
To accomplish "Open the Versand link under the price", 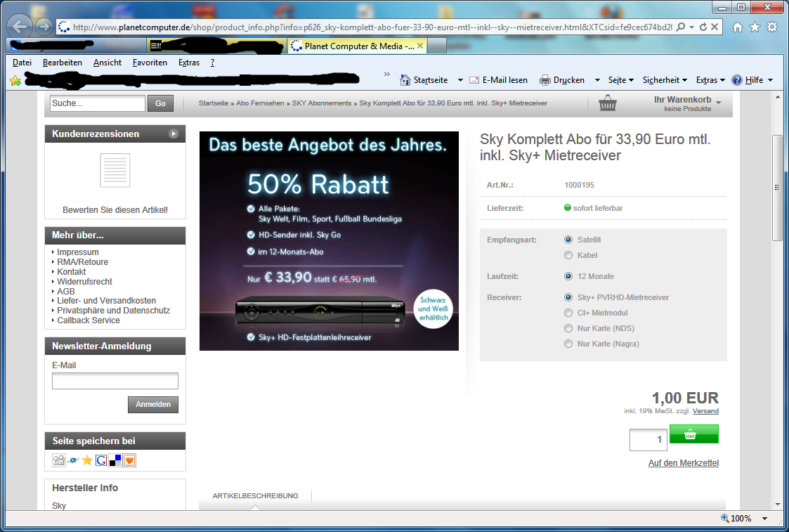I will click(x=705, y=411).
